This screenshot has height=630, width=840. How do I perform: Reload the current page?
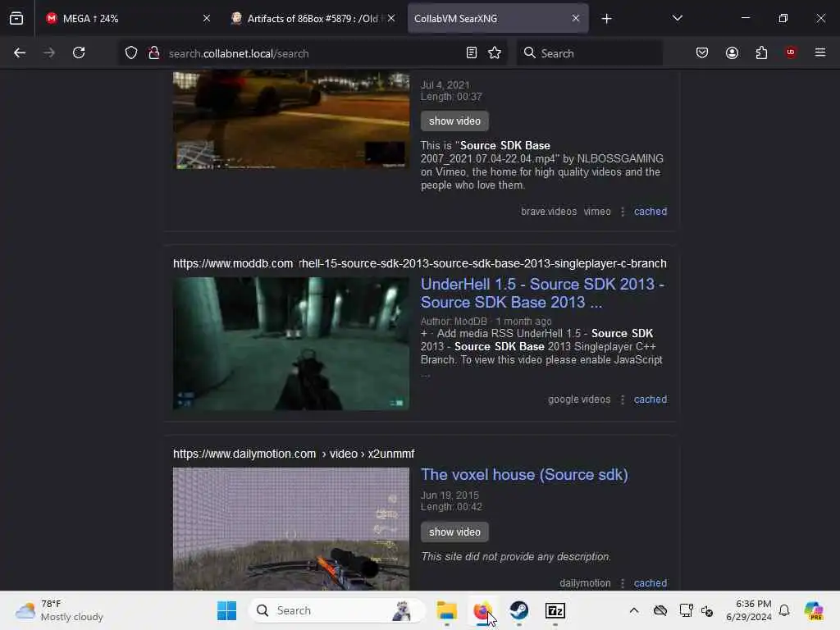[x=79, y=53]
